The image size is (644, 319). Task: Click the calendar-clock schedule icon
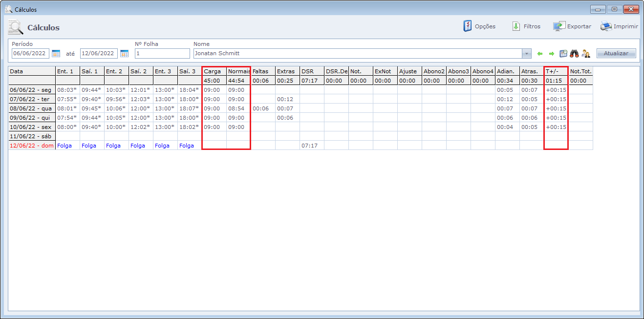pyautogui.click(x=563, y=53)
